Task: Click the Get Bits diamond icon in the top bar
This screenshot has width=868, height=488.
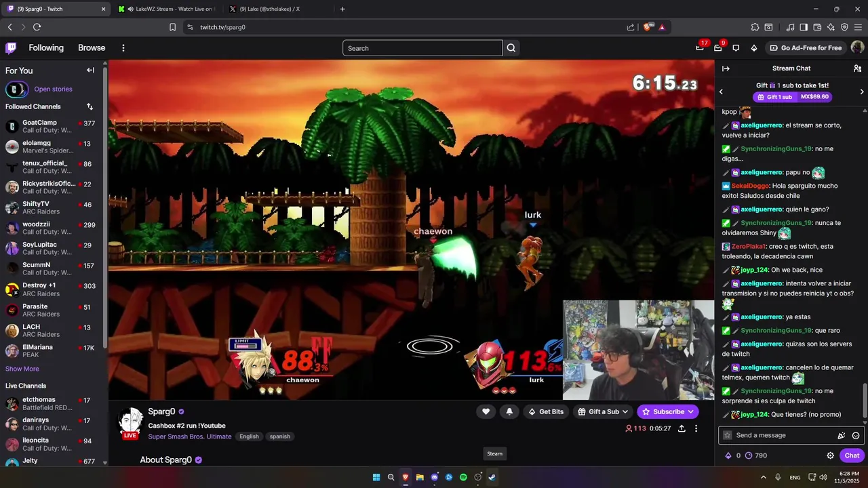Action: (753, 48)
